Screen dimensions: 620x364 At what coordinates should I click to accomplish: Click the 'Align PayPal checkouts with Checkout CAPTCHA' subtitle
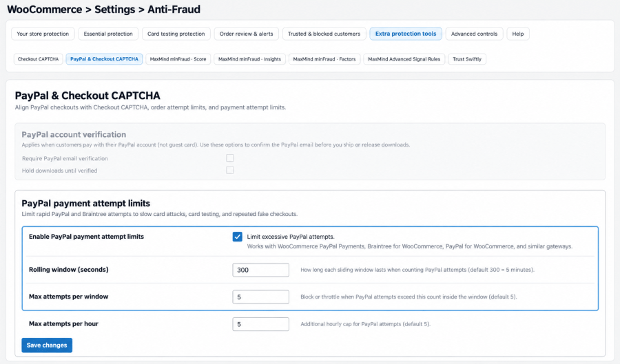150,107
